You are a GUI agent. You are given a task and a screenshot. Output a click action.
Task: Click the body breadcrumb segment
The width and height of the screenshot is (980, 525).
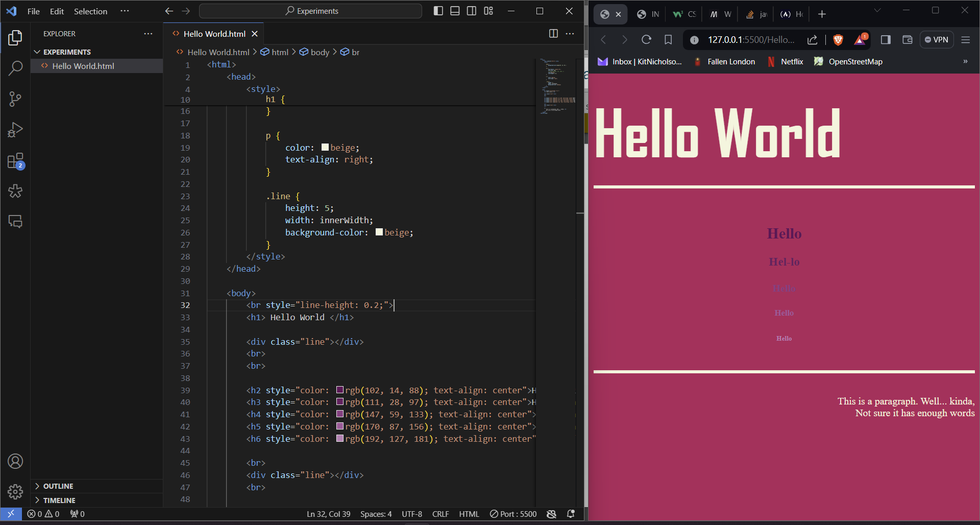tap(314, 52)
